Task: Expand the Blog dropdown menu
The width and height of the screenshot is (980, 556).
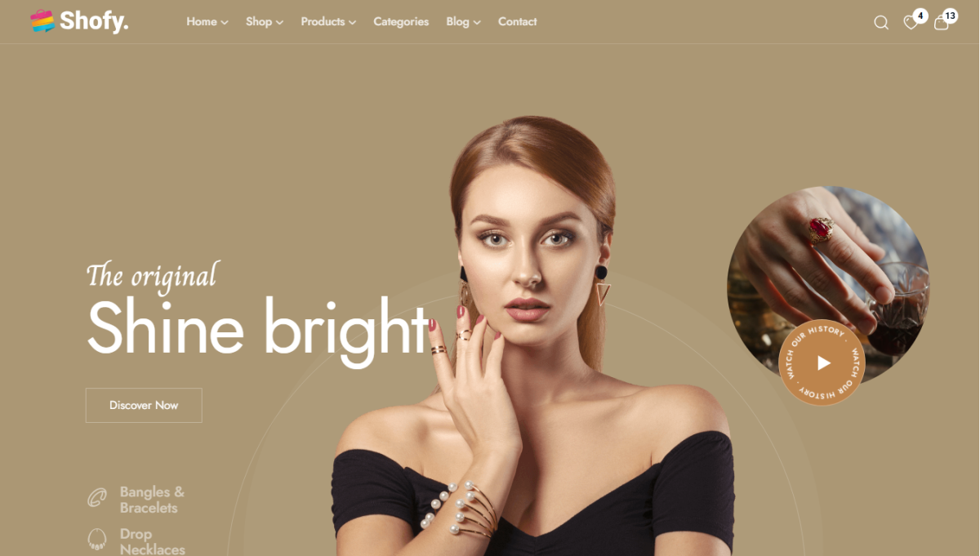Action: coord(463,22)
